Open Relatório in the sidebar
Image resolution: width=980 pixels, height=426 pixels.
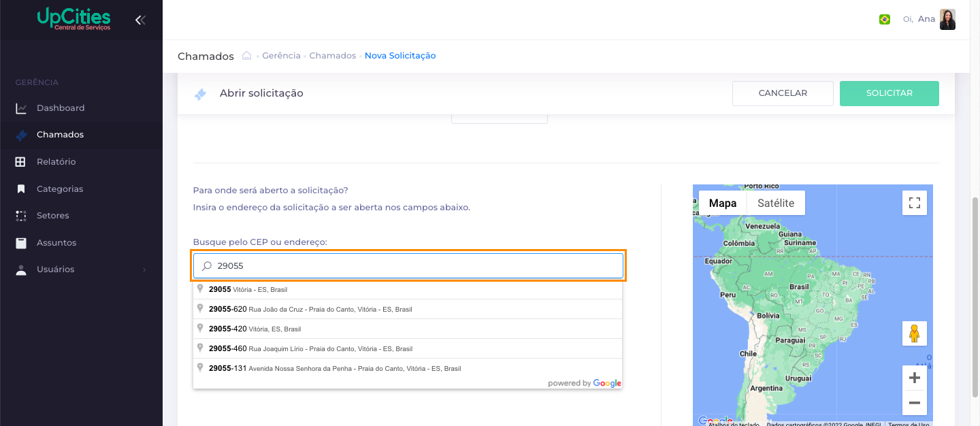[56, 162]
